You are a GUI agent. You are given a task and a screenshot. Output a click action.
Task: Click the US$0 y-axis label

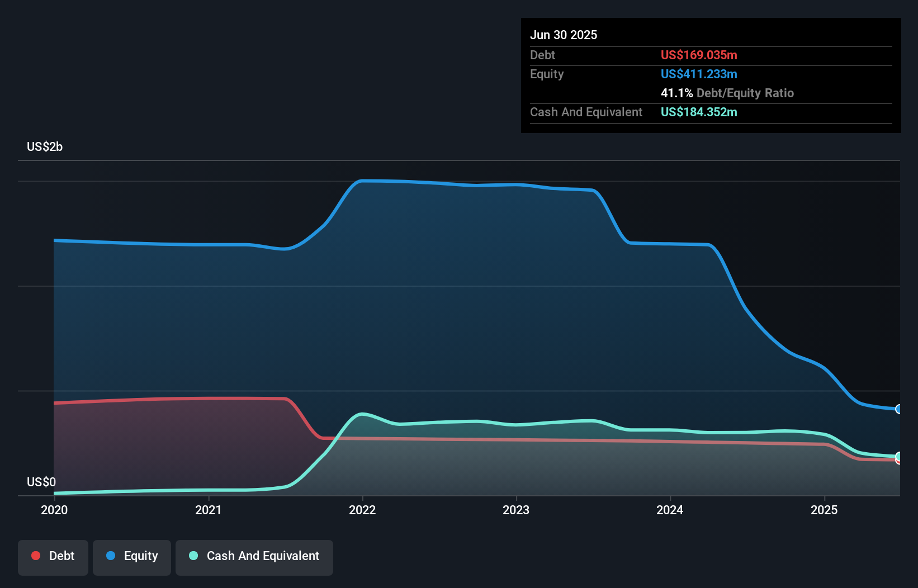[x=41, y=482]
